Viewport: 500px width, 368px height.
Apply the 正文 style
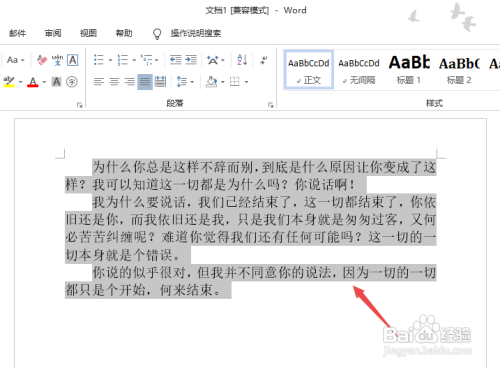(309, 70)
